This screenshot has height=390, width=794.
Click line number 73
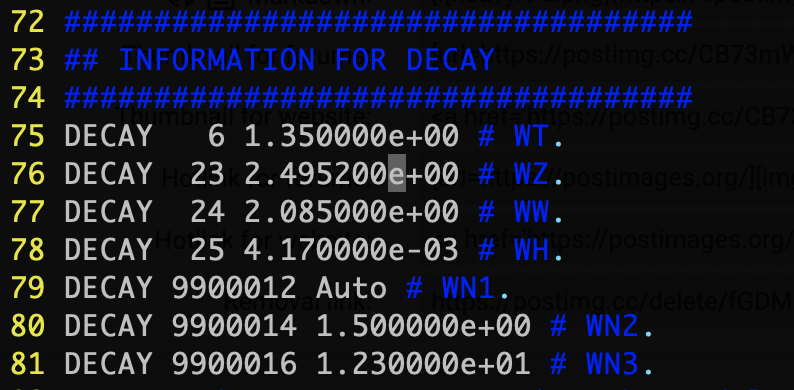28,59
